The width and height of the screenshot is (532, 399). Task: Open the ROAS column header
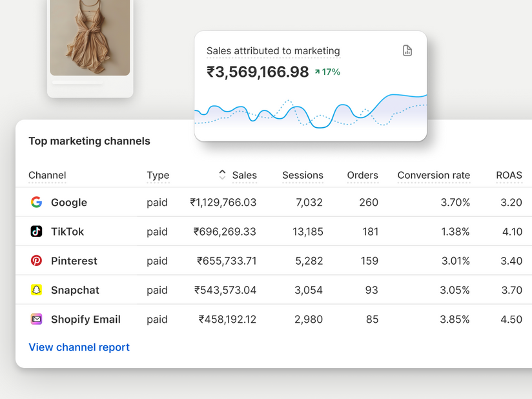click(x=509, y=175)
